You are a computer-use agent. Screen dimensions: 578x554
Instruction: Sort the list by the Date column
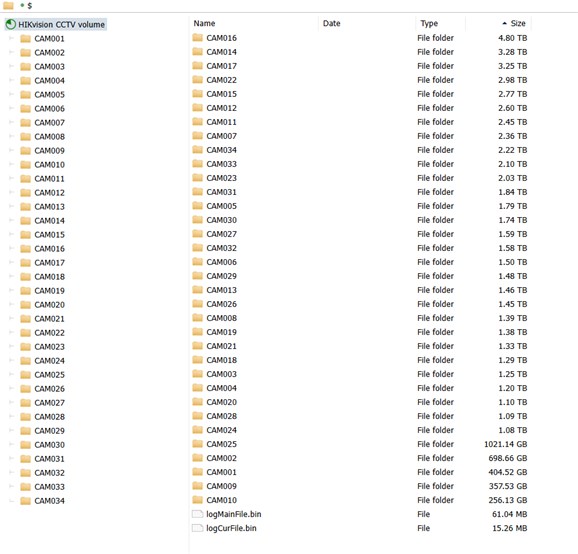331,23
